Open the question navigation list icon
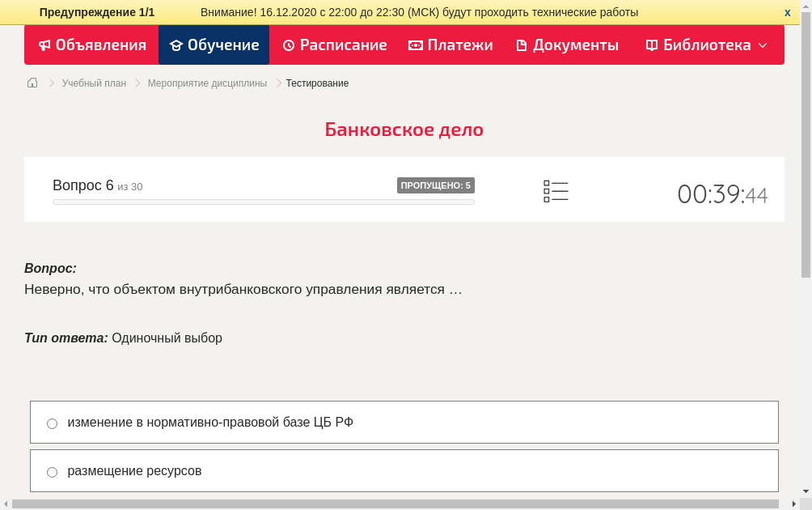Viewport: 812px width, 510px height. point(556,191)
